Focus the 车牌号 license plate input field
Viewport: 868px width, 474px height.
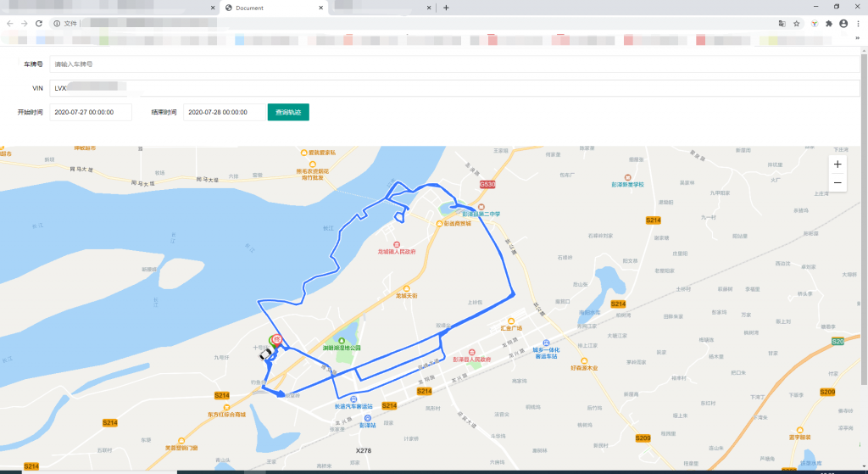(x=453, y=64)
